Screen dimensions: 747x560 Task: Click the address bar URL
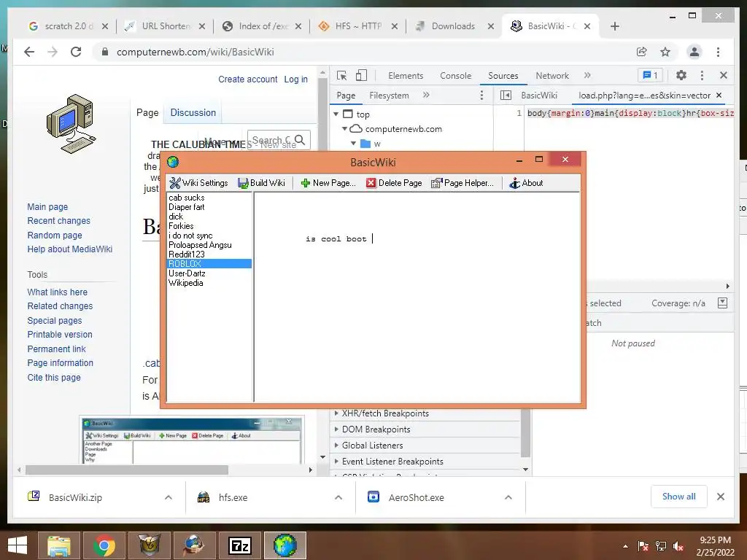(x=196, y=52)
